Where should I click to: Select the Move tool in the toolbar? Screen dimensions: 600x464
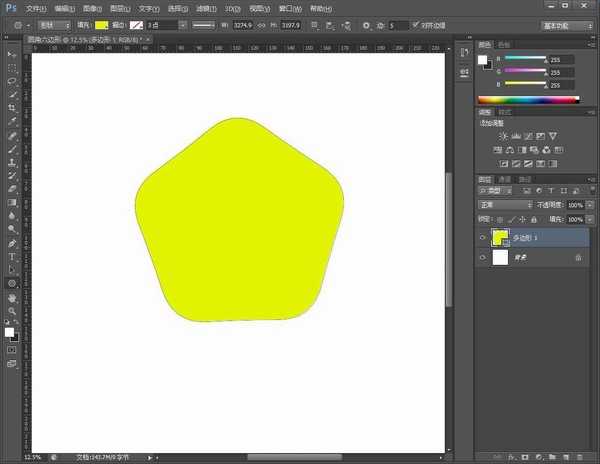pos(12,54)
